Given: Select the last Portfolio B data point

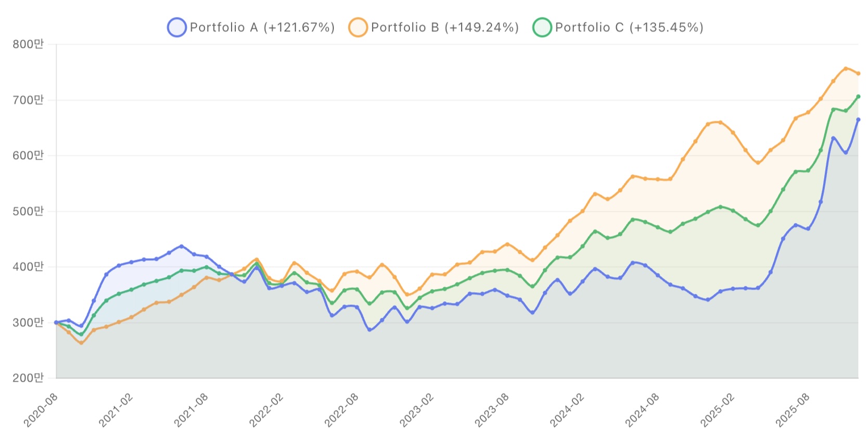Looking at the screenshot, I should (x=858, y=73).
